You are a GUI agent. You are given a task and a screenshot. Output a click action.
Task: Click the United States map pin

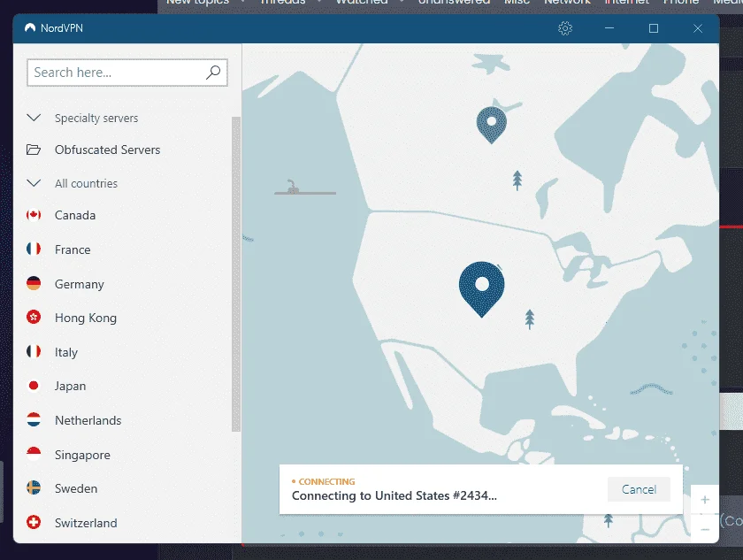click(x=481, y=288)
